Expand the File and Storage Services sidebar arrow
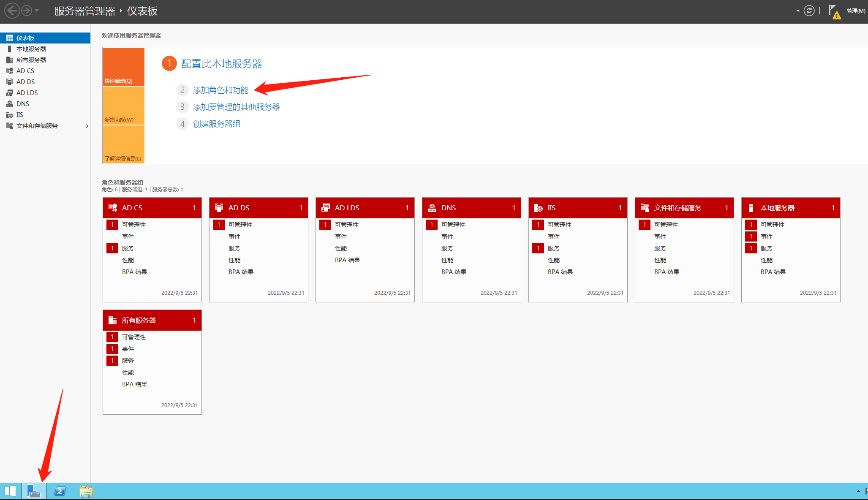 point(87,126)
